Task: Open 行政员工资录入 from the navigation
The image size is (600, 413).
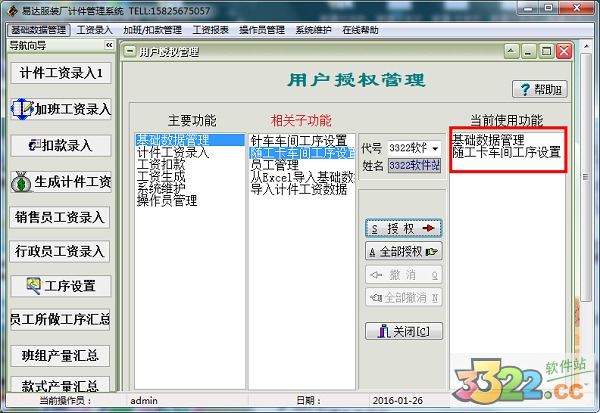Action: pos(60,251)
